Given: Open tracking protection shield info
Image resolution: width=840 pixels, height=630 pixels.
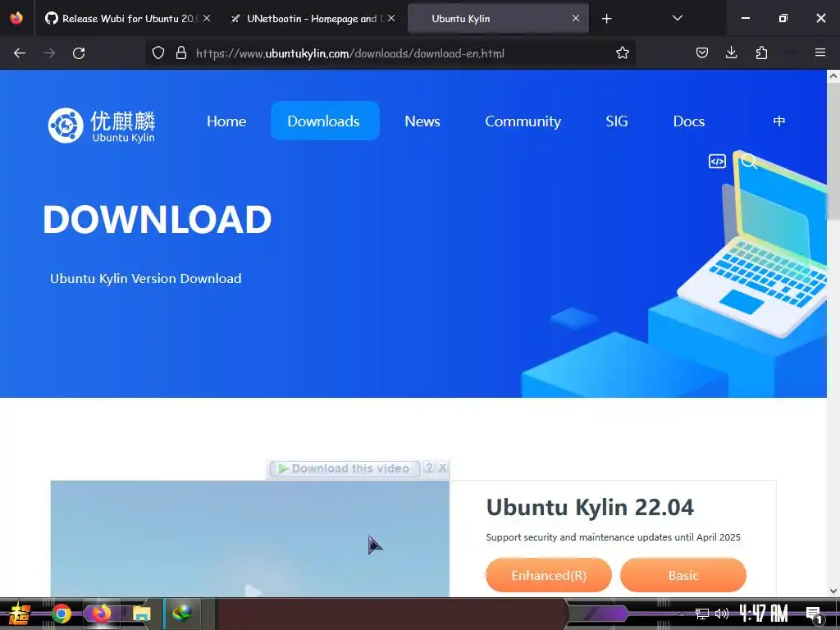Looking at the screenshot, I should click(158, 53).
